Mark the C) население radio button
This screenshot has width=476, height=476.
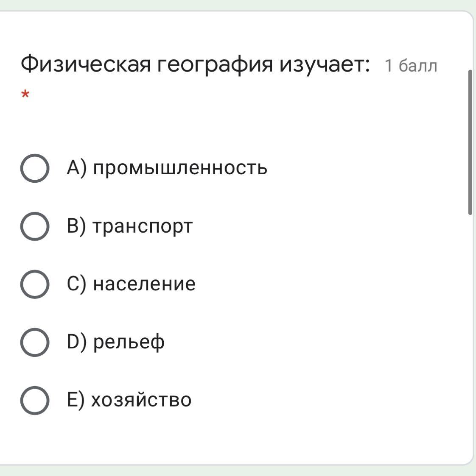(35, 284)
